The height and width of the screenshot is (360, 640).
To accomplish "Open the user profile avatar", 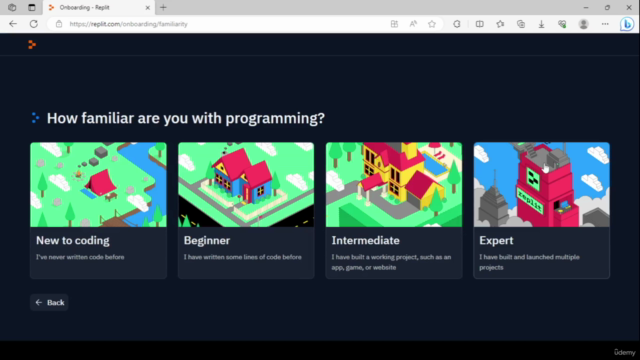I will [x=584, y=24].
